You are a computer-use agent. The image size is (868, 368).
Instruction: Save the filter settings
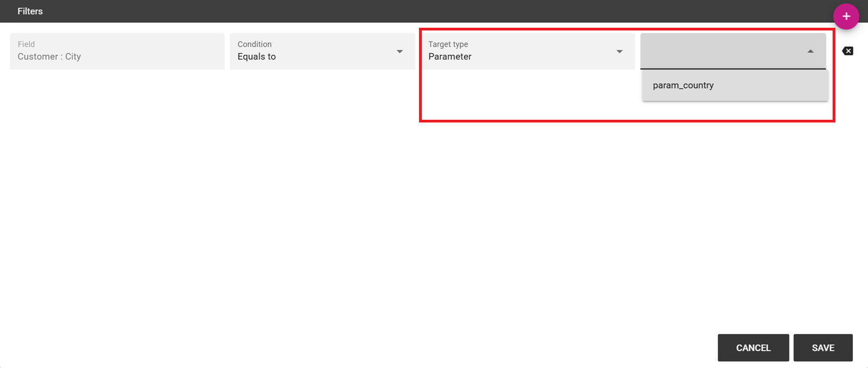[823, 348]
